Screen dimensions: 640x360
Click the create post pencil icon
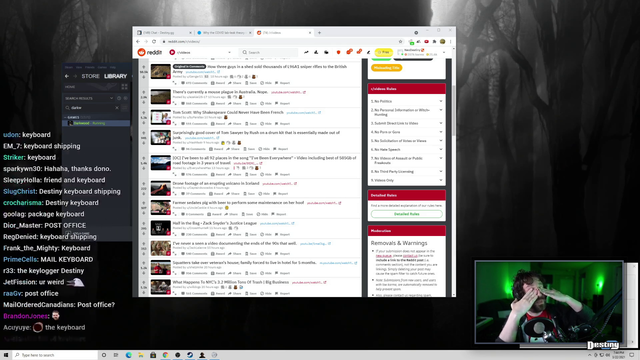368,52
